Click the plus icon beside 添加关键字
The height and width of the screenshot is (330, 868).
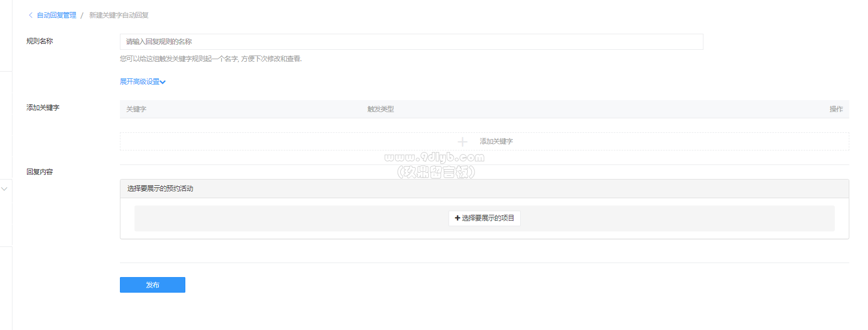pos(463,142)
